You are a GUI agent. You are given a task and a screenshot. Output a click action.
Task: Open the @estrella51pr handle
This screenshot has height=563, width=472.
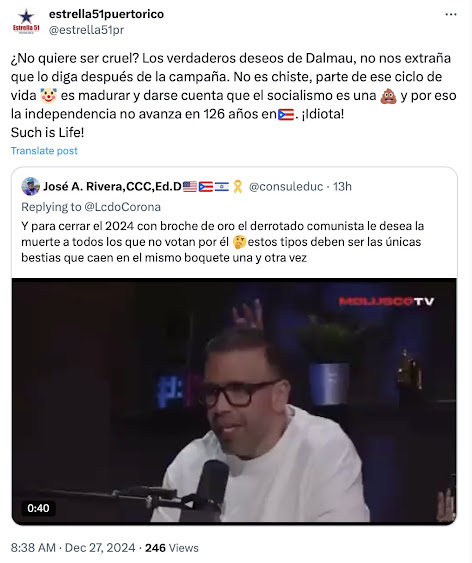pos(86,30)
